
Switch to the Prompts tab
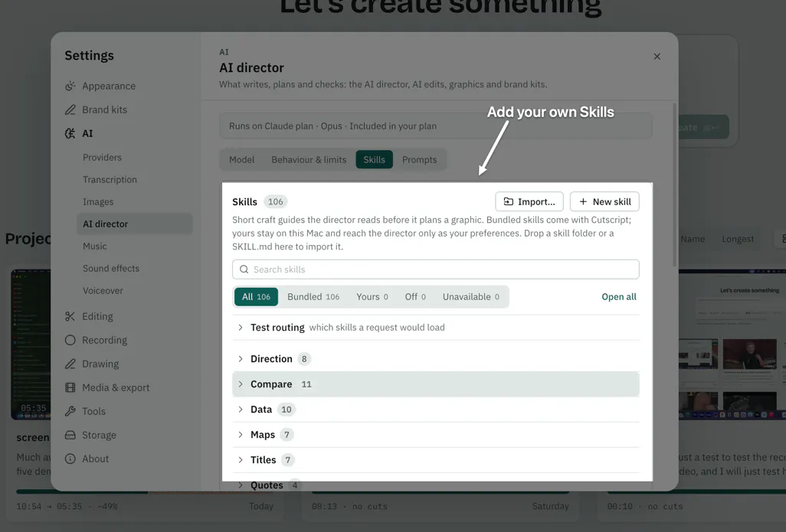point(420,160)
